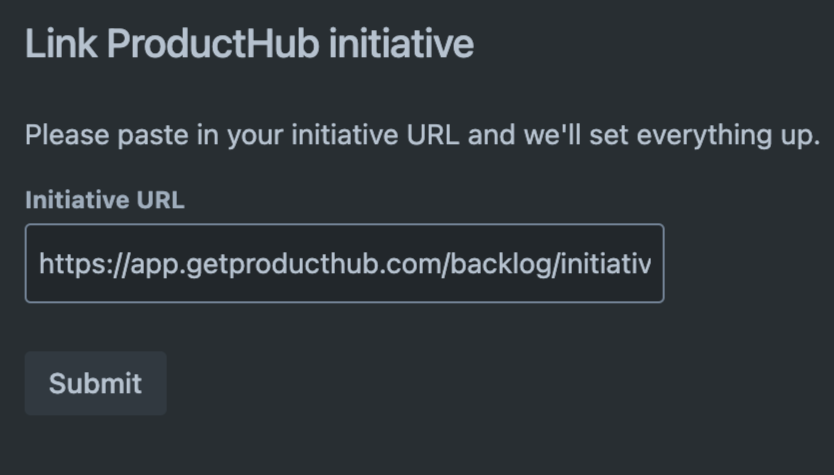Click the Submit button

95,383
